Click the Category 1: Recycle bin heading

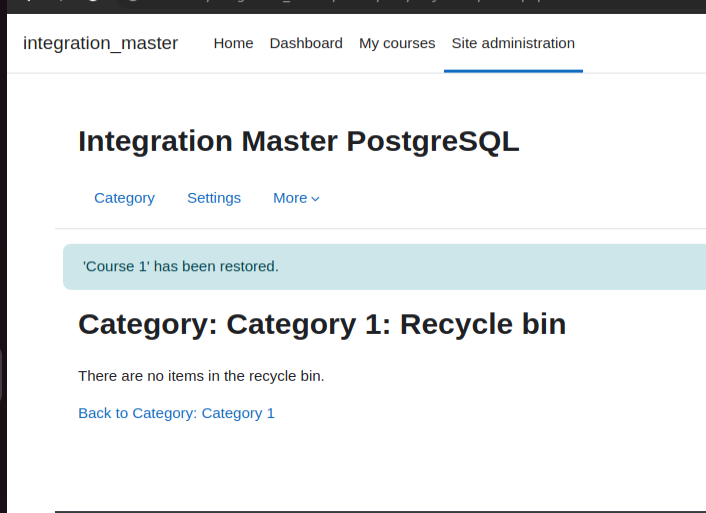point(322,324)
